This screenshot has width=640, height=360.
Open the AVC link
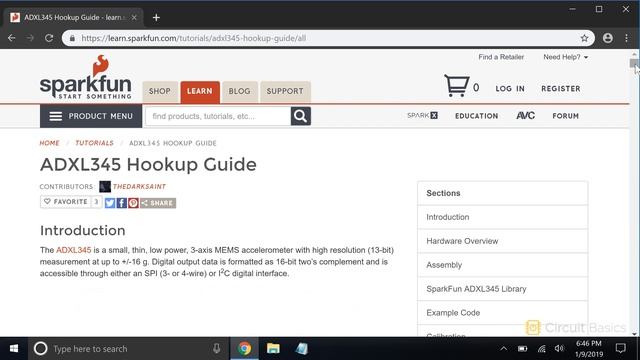tap(525, 116)
